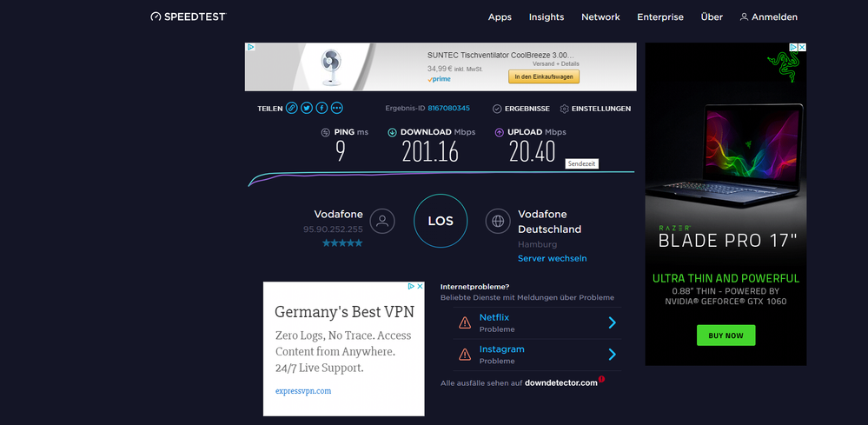Copy result link via share link icon
This screenshot has height=425, width=868.
coord(292,108)
